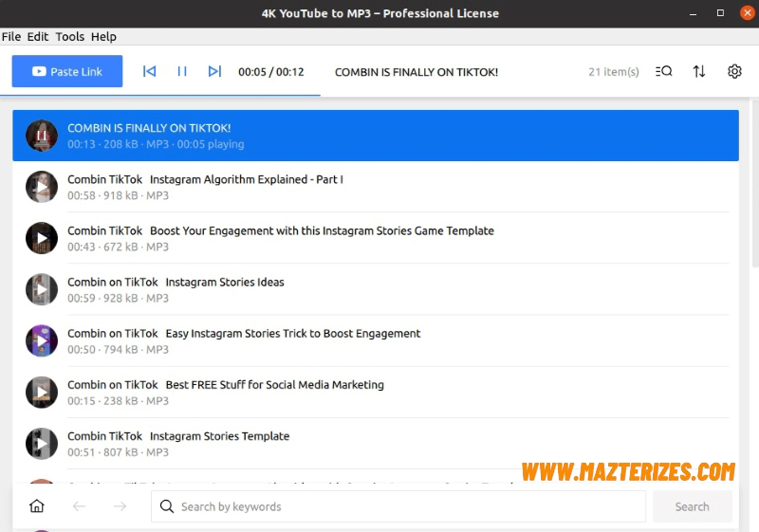
Task: Open the Tools menu
Action: (x=69, y=37)
